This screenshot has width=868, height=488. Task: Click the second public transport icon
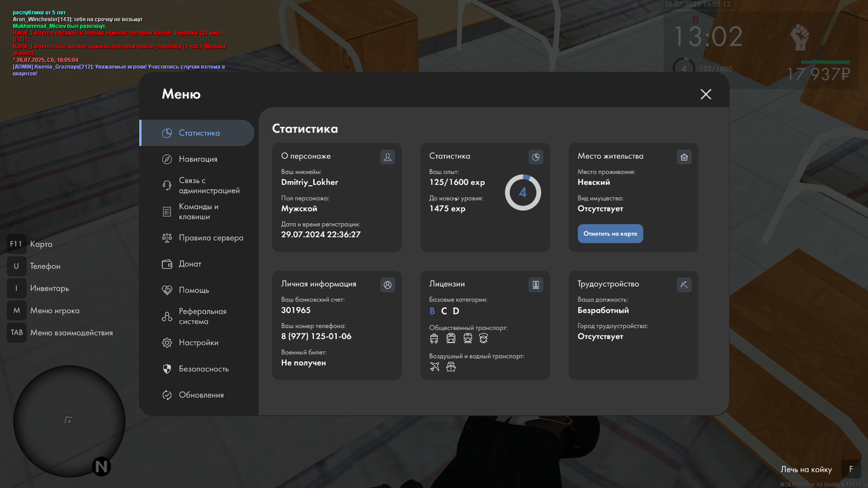click(451, 338)
